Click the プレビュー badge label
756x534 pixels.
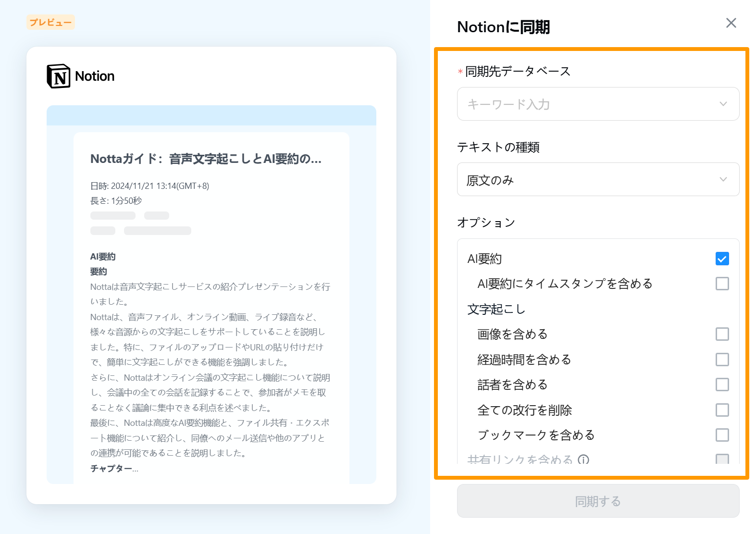click(50, 22)
